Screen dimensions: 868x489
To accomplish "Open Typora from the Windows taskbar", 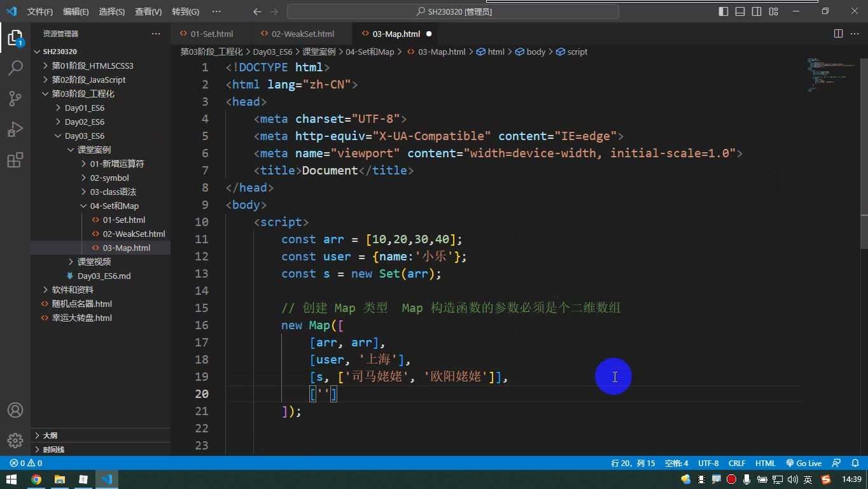I will 83,479.
